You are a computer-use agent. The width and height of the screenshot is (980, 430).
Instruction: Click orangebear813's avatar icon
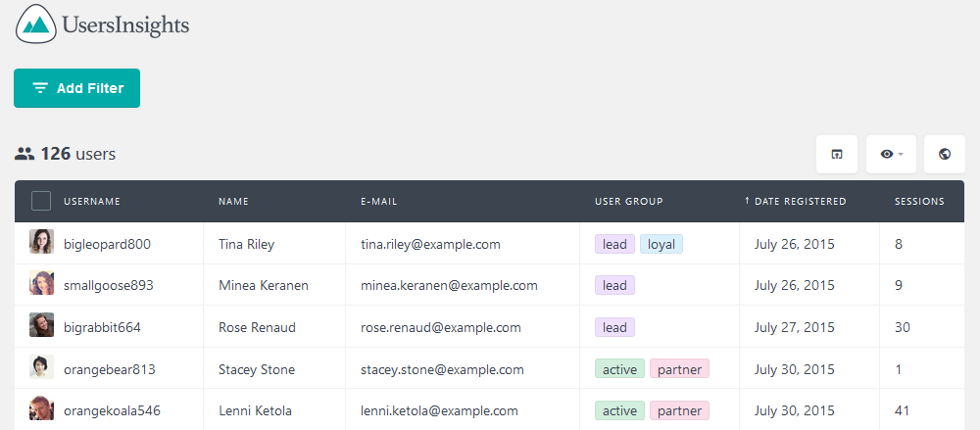tap(41, 367)
